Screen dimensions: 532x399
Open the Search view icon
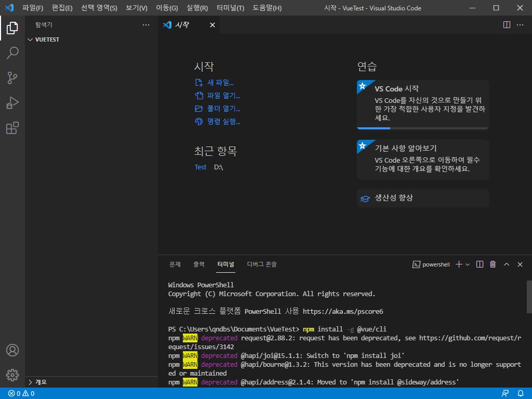pyautogui.click(x=12, y=53)
